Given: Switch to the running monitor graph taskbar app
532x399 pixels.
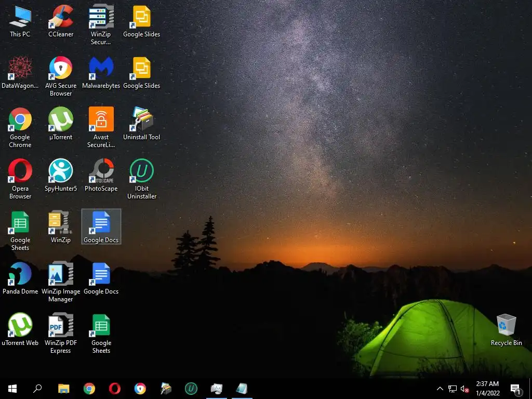Looking at the screenshot, I should [x=217, y=389].
